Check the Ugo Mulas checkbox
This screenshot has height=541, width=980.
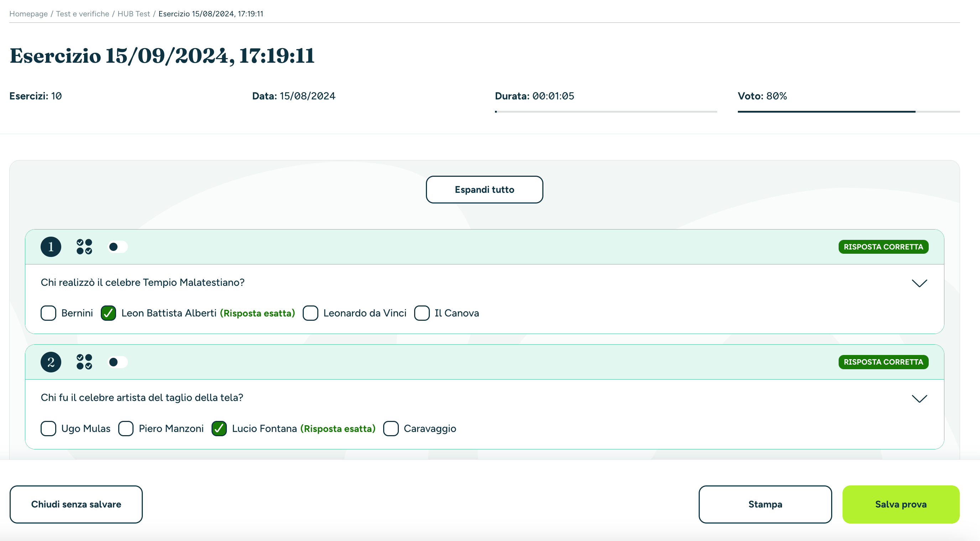48,428
